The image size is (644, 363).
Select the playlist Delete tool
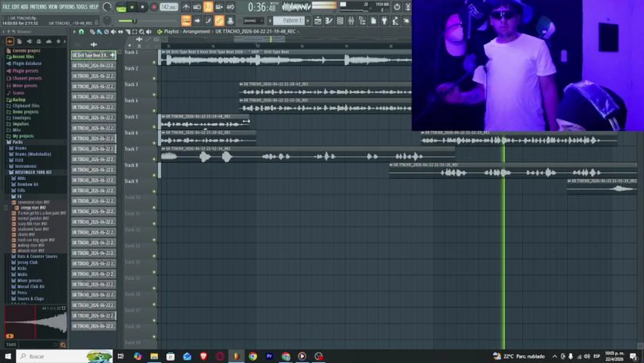click(106, 31)
